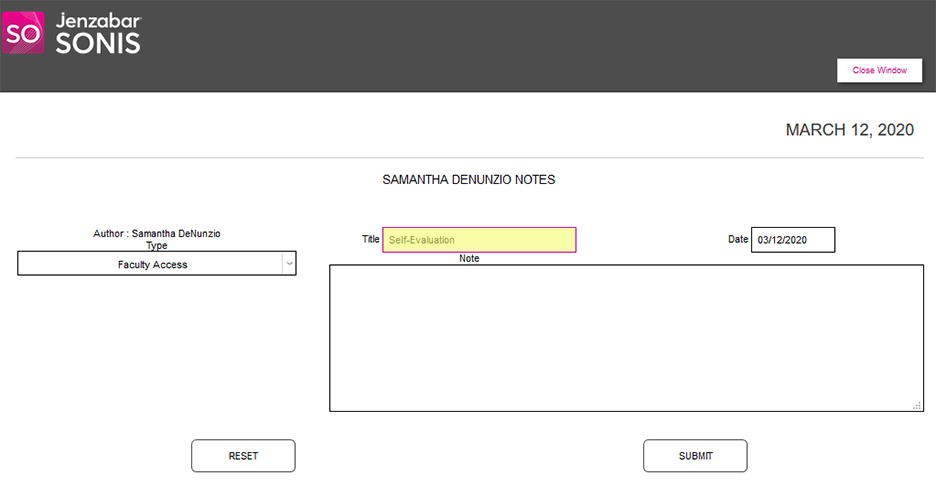
Task: Focus the Self-Evaluation title field
Action: tap(479, 240)
